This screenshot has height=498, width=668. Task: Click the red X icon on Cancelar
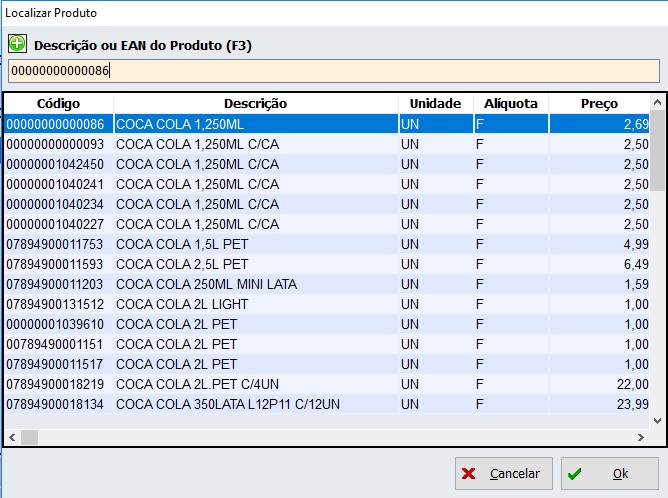pos(471,474)
